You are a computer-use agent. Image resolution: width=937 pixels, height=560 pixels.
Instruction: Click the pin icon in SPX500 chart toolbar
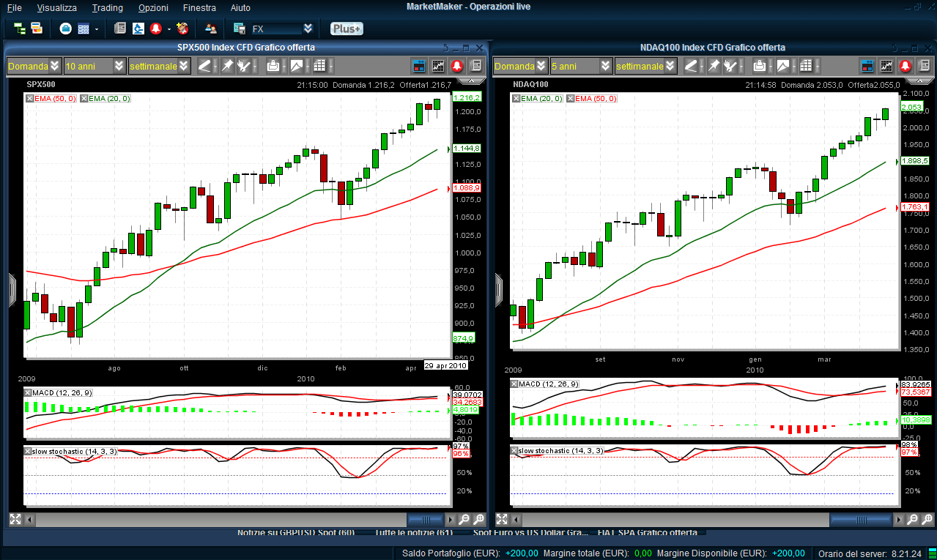(227, 66)
